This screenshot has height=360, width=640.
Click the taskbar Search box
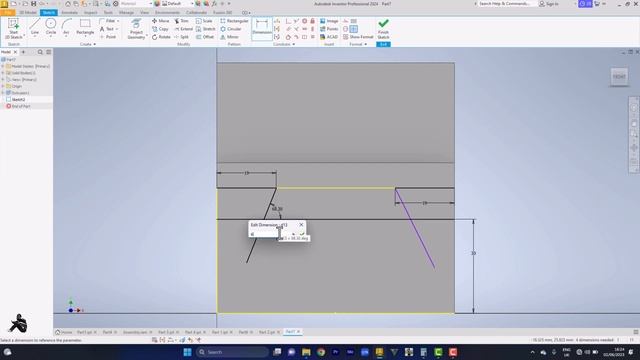point(232,352)
